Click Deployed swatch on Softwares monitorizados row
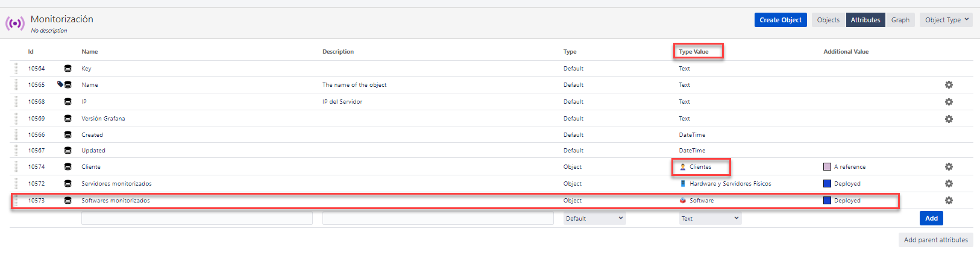This screenshot has width=980, height=273. [x=827, y=201]
